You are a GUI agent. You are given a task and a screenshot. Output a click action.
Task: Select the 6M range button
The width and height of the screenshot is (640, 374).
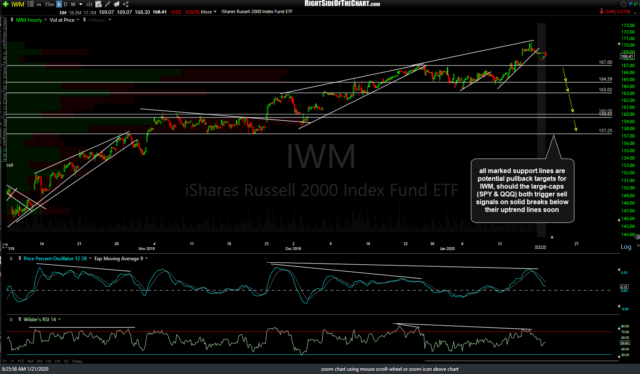(x=30, y=361)
